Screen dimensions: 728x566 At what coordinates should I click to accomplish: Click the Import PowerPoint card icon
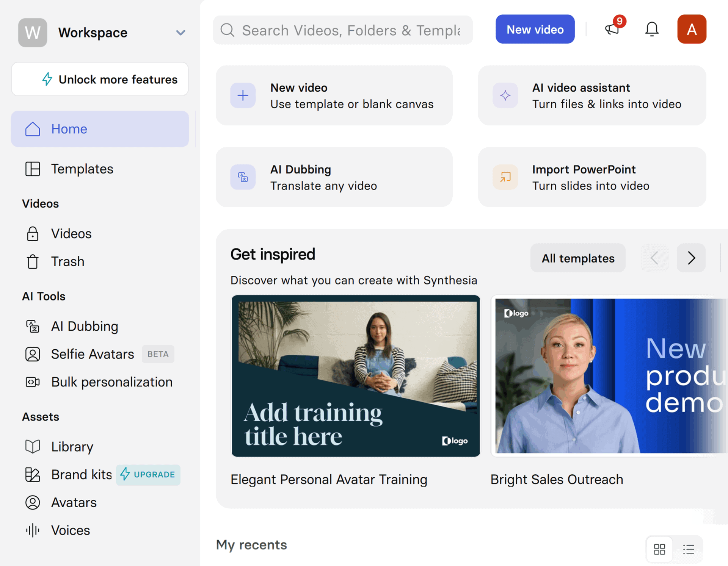coord(505,177)
